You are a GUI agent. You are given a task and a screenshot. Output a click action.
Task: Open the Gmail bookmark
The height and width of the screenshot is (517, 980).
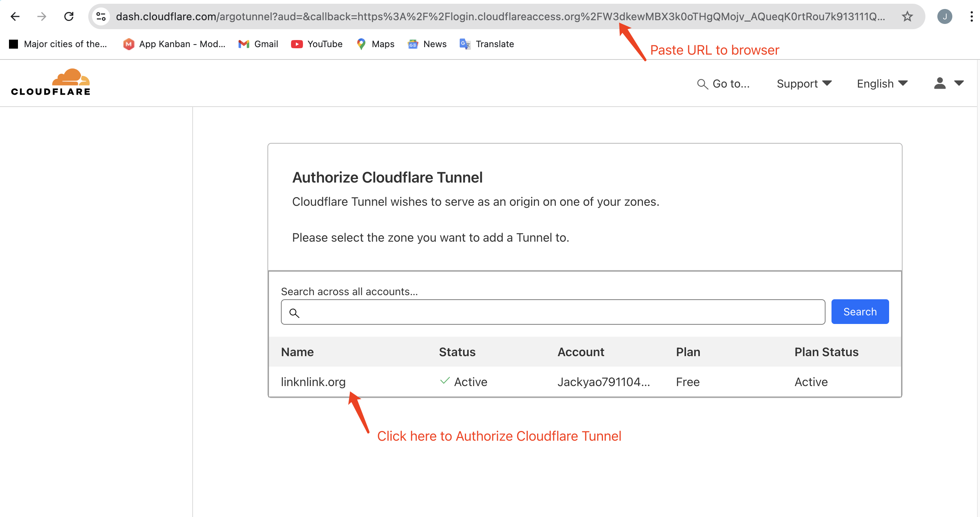pos(258,44)
